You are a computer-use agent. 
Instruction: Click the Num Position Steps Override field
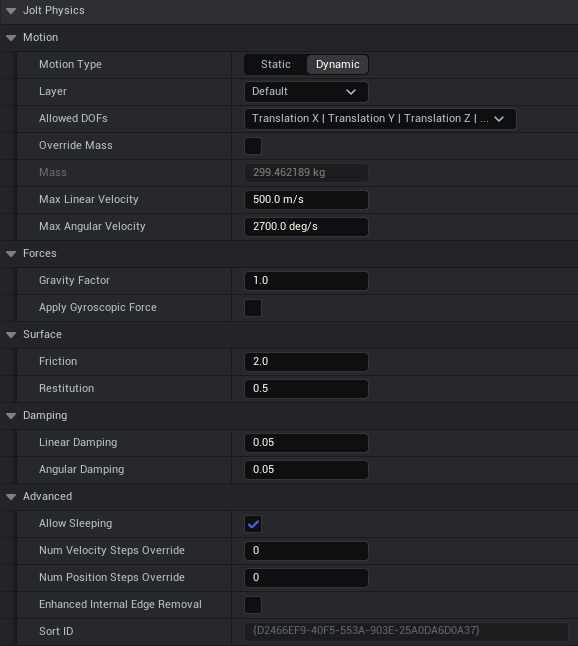(306, 578)
